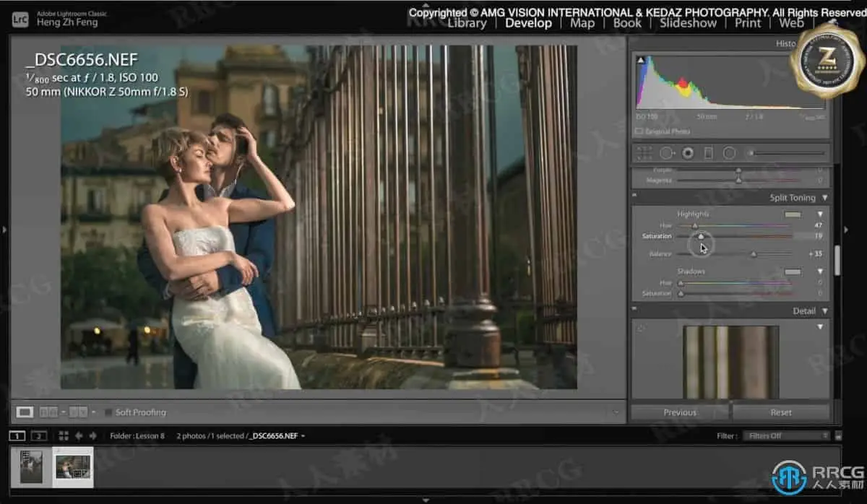
Task: Activate the Red Eye Correction tool
Action: pos(687,153)
